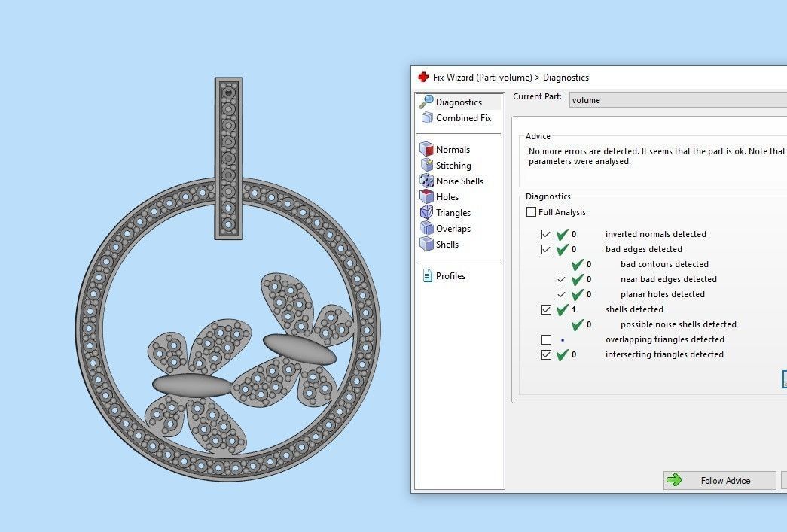The image size is (787, 532).
Task: Click the bad contours detected label
Action: point(664,264)
